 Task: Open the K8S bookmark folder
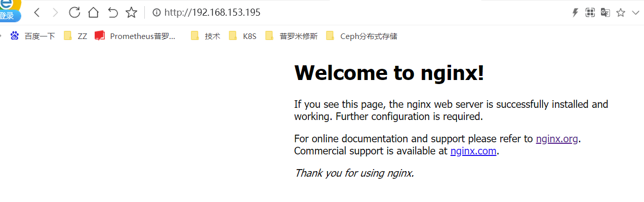(x=243, y=36)
